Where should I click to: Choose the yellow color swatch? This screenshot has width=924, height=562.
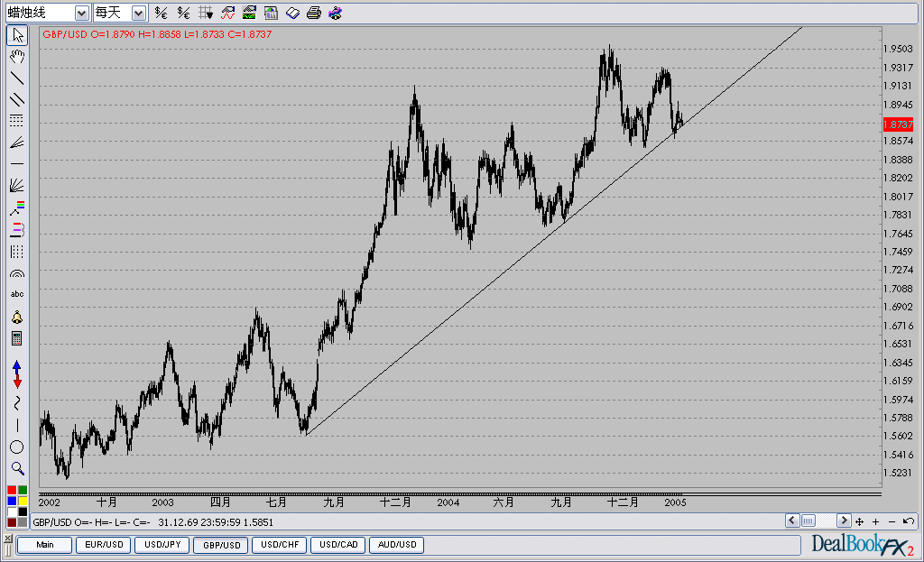point(23,501)
